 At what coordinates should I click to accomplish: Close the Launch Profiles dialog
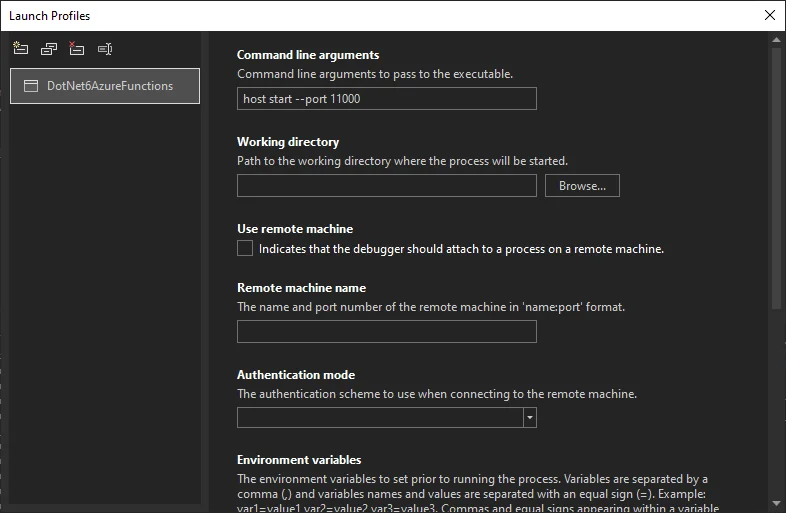(769, 15)
